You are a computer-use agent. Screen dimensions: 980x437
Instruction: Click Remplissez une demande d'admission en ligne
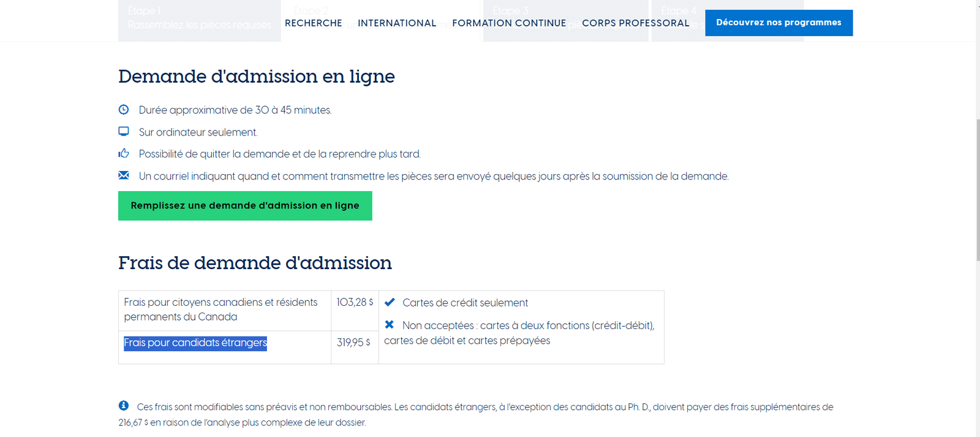tap(245, 206)
